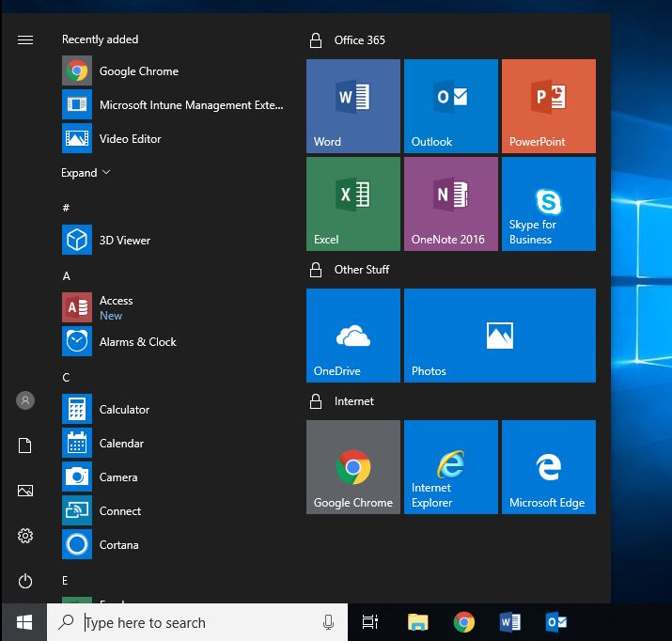This screenshot has height=641, width=672.
Task: Launch Access from the app list
Action: (x=174, y=307)
